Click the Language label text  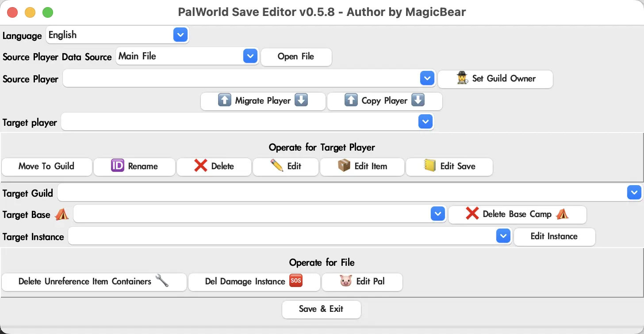click(x=22, y=35)
